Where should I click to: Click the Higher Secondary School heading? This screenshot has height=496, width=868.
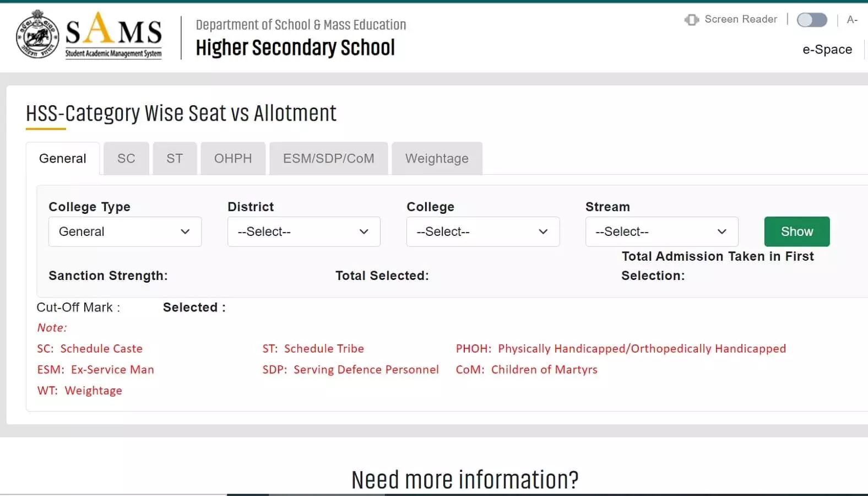pos(295,48)
